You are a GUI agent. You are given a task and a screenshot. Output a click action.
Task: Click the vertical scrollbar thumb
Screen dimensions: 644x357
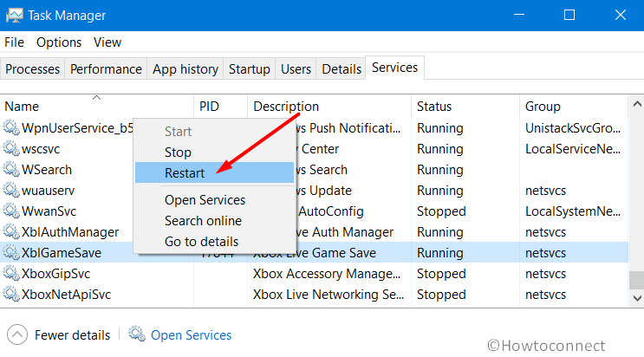coord(636,280)
